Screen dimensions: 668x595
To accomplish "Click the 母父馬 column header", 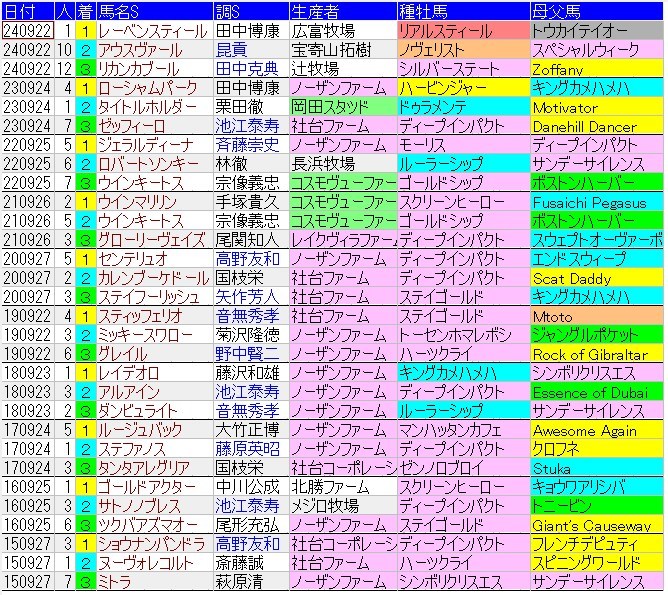I will tap(597, 11).
